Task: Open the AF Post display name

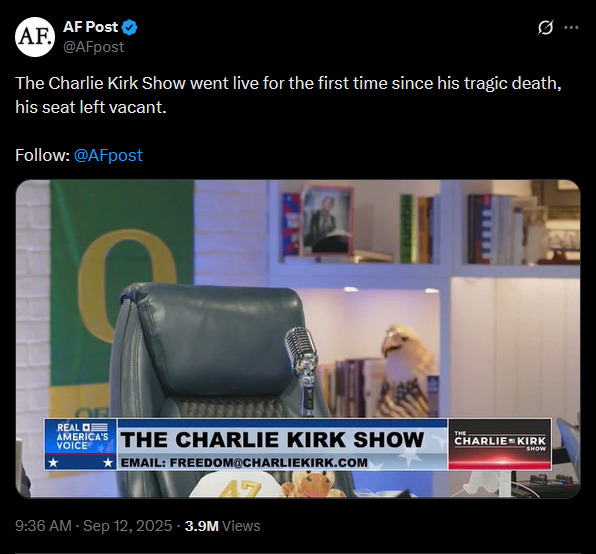Action: click(90, 27)
